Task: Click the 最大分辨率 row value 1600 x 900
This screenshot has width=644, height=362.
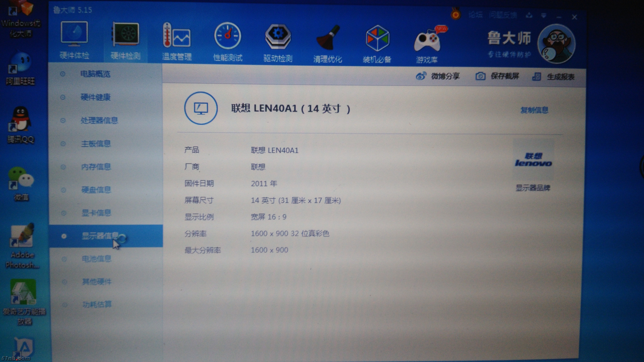Action: tap(270, 250)
